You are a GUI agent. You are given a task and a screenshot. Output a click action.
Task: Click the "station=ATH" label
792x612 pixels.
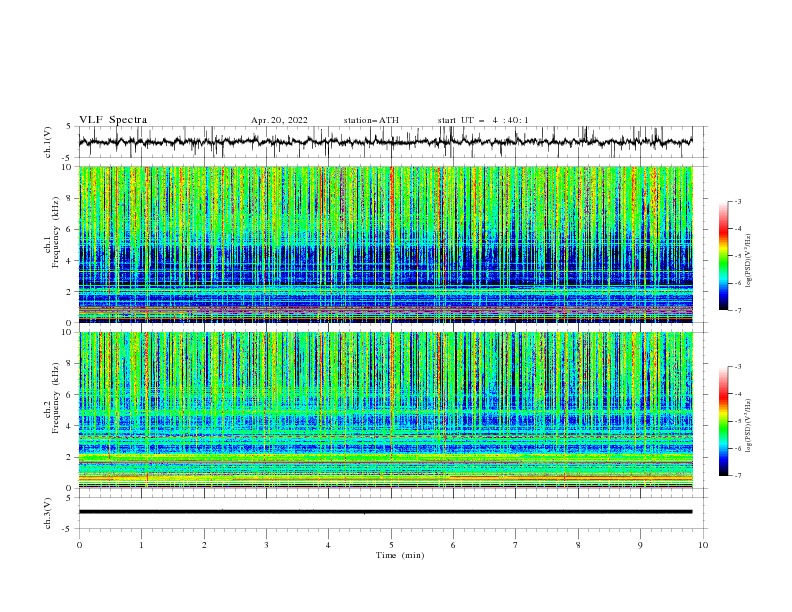pos(371,120)
